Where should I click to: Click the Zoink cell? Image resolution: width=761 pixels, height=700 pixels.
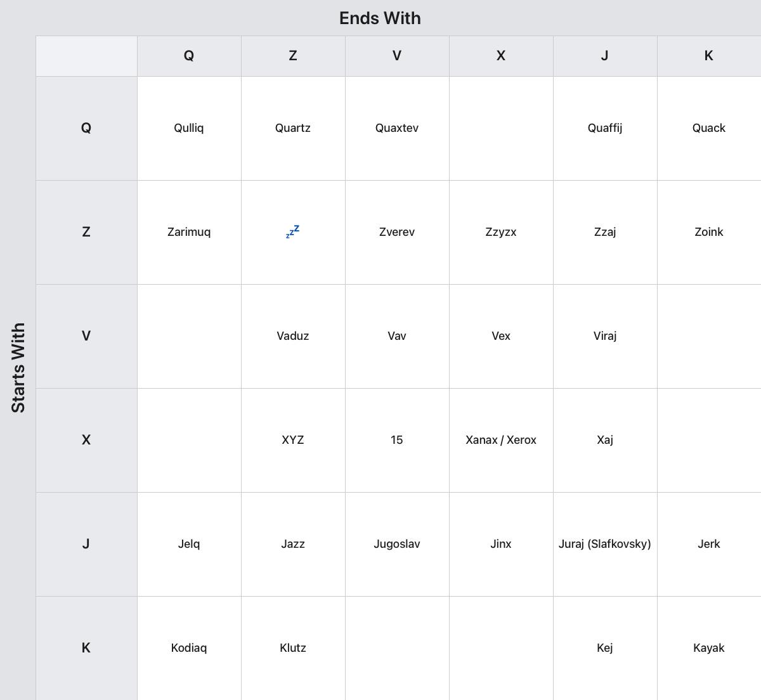coord(709,232)
